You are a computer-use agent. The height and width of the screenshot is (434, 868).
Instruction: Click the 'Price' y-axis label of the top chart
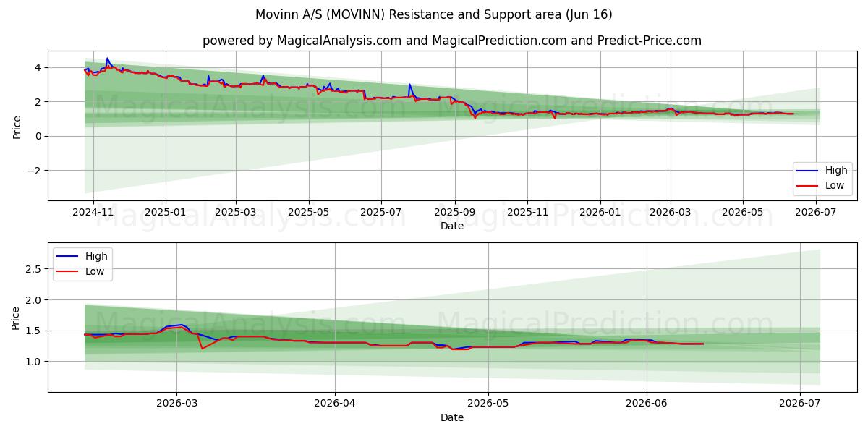point(16,126)
